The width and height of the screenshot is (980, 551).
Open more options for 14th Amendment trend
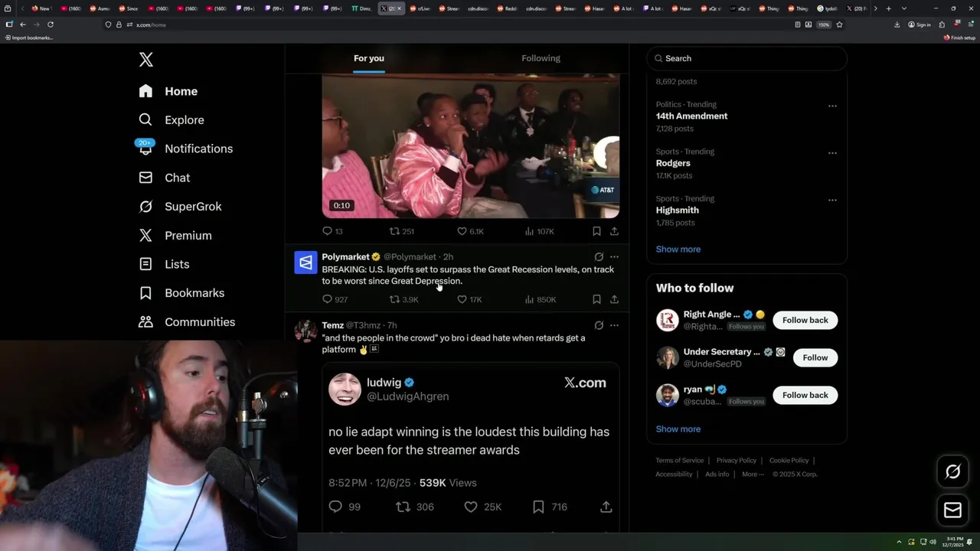pos(832,106)
